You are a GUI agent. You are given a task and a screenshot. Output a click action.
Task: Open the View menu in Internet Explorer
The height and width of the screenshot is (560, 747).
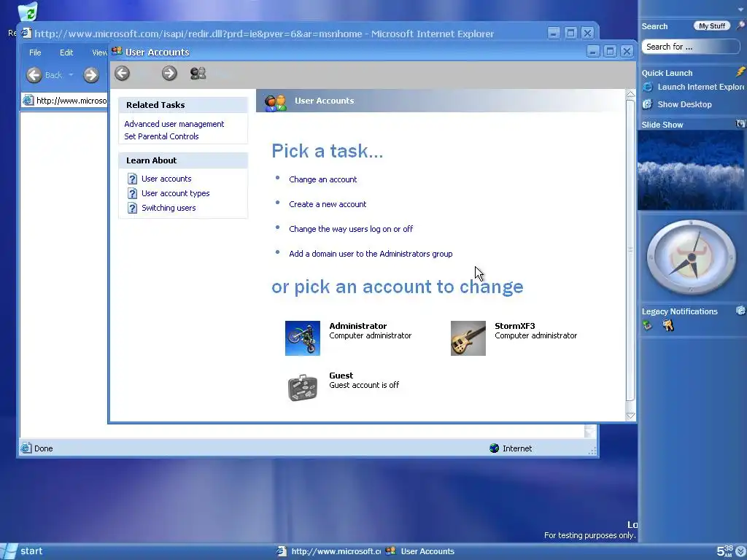99,52
